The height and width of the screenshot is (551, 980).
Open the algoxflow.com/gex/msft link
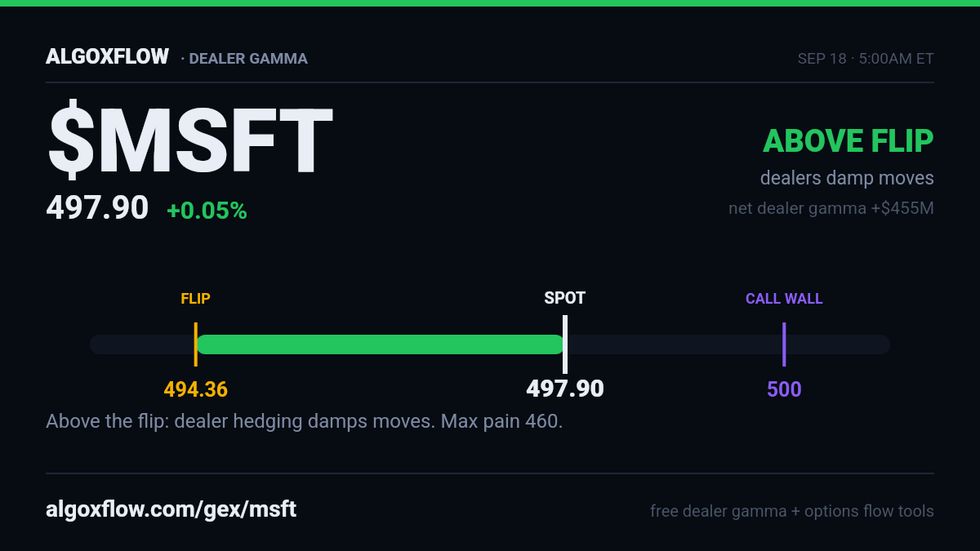pyautogui.click(x=171, y=510)
